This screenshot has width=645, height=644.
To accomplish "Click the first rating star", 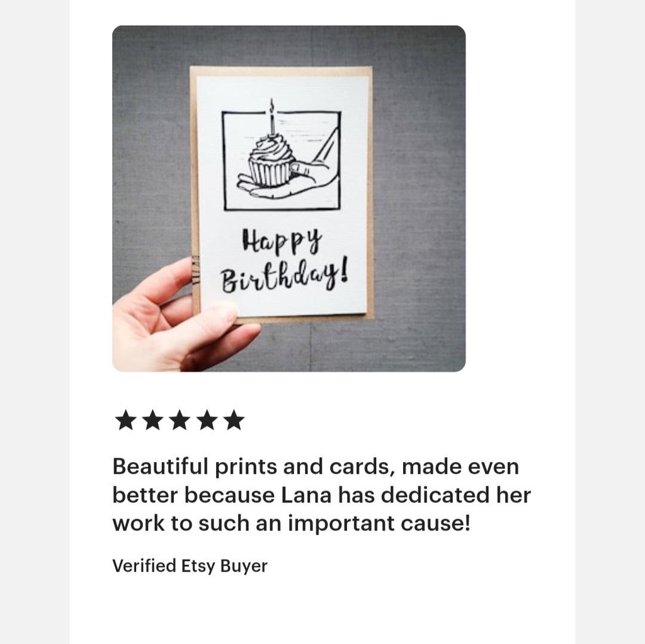I will [125, 420].
